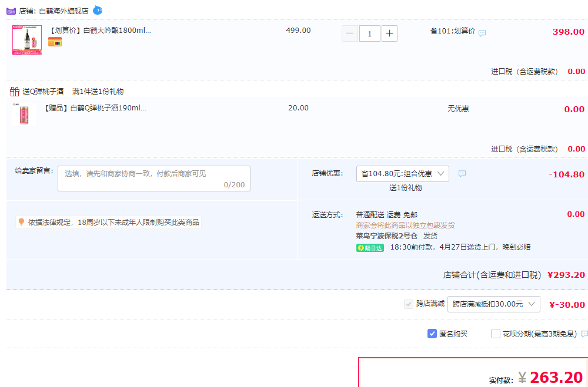Click the 省101:划算价 discount text

tap(453, 31)
